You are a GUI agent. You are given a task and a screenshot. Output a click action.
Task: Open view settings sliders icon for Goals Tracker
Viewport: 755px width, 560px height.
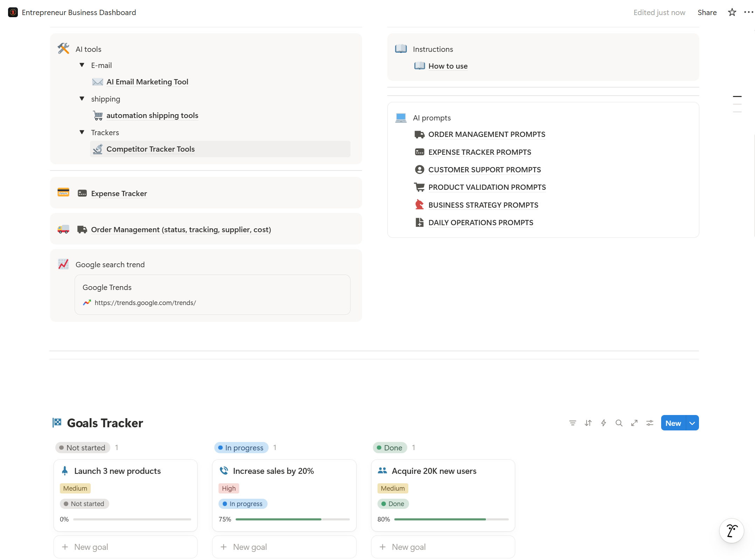click(650, 423)
